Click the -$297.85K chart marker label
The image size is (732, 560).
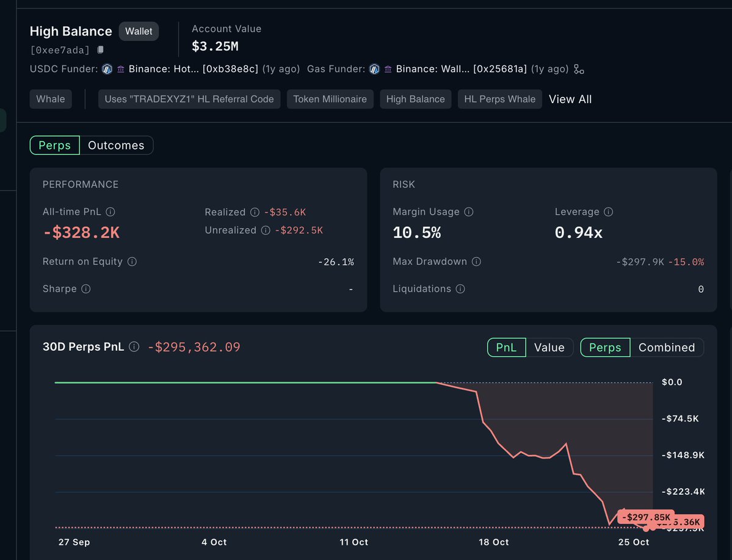point(646,517)
